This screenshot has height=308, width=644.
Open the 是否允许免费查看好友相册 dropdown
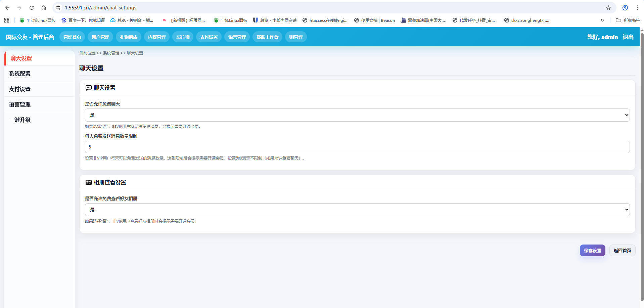point(357,210)
